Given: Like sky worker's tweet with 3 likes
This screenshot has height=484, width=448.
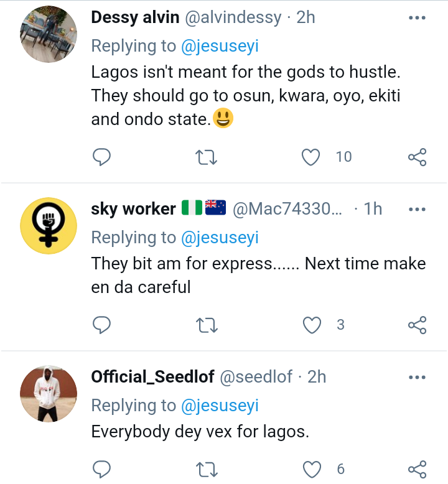Looking at the screenshot, I should (312, 325).
